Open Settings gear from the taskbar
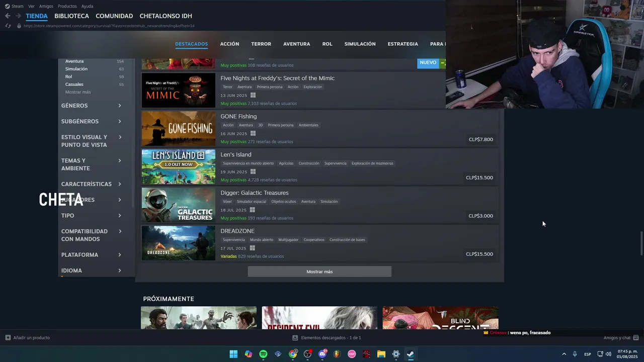The width and height of the screenshot is (644, 362). coord(396,354)
